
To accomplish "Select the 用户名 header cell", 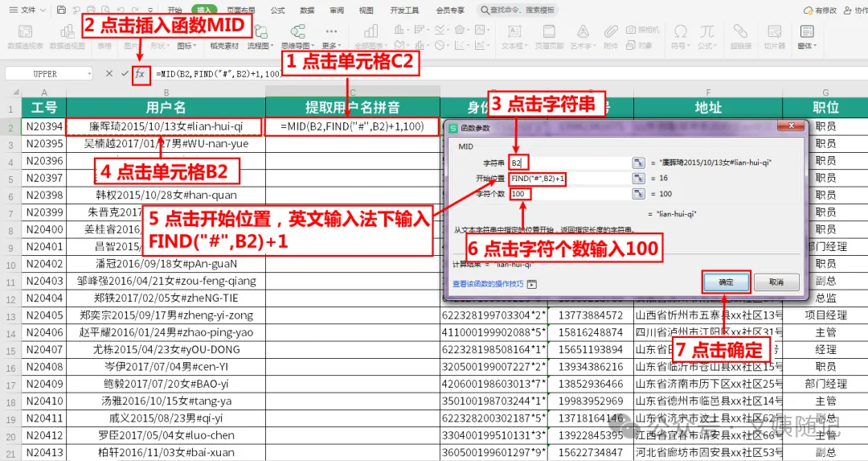I will point(166,107).
